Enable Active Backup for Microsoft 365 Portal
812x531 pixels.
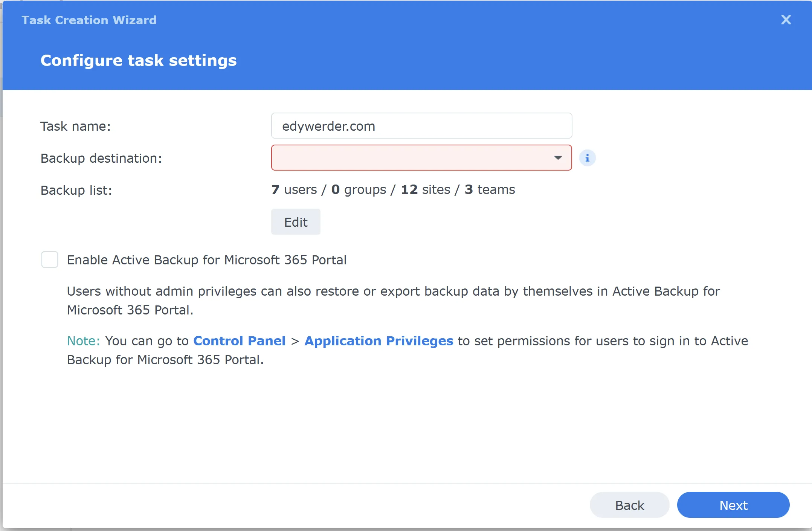[49, 259]
